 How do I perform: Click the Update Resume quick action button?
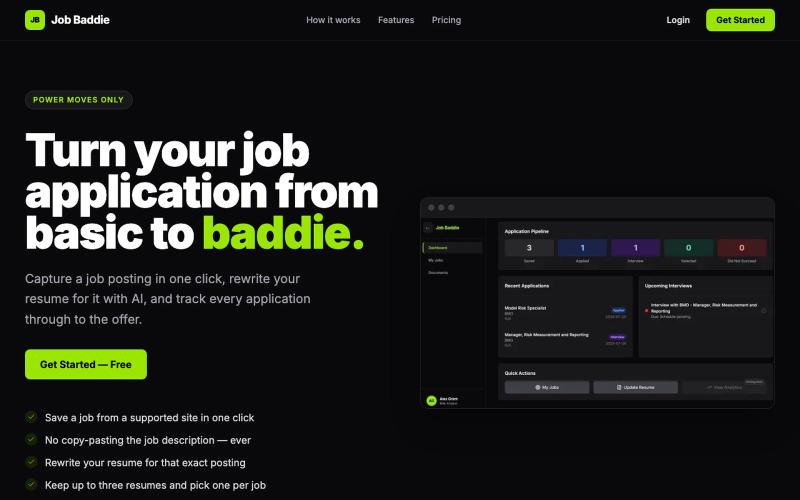tap(636, 387)
